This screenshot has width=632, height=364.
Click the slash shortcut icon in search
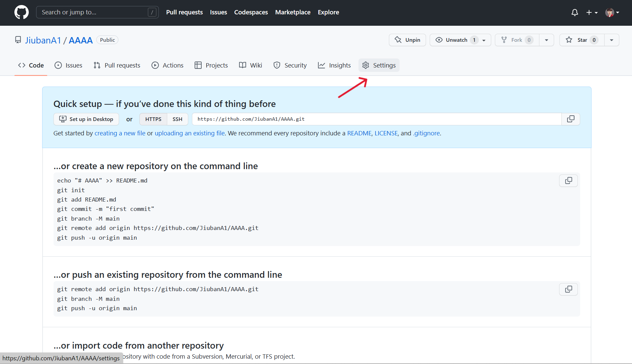152,12
